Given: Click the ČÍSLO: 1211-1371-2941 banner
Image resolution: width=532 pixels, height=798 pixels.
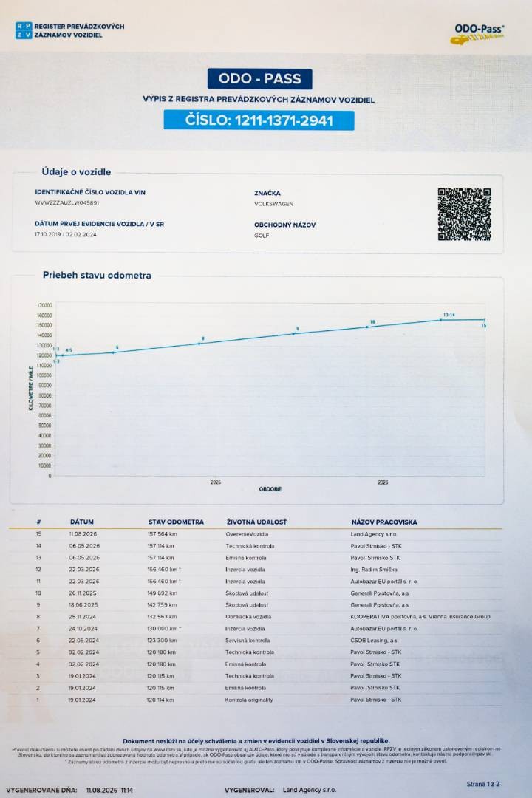Looking at the screenshot, I should (259, 120).
